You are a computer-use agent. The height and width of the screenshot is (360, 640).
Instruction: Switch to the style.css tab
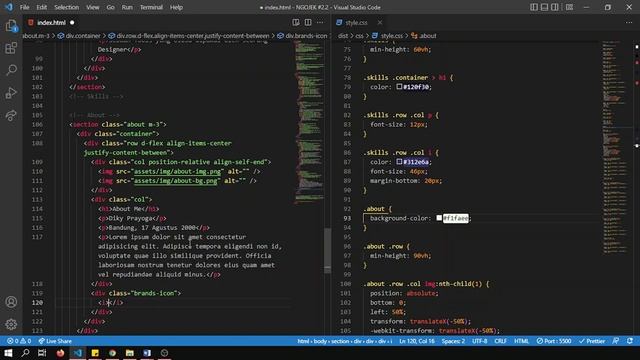(x=356, y=22)
